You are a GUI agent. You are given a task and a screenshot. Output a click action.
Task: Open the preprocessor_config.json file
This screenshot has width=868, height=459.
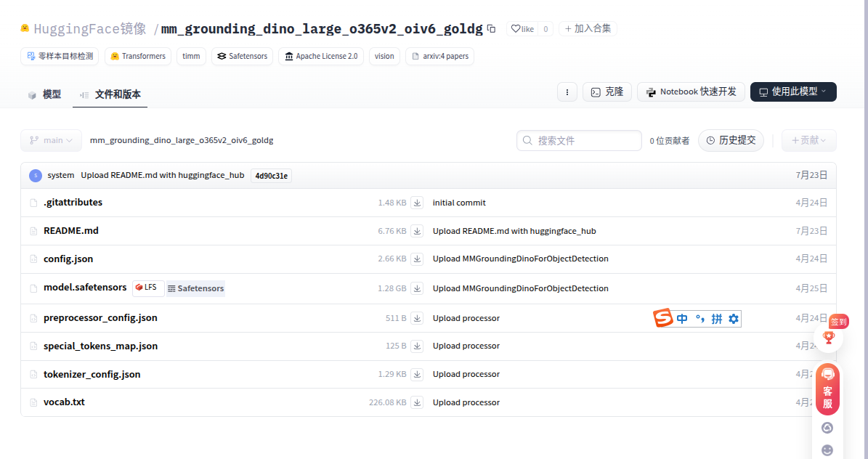[100, 318]
